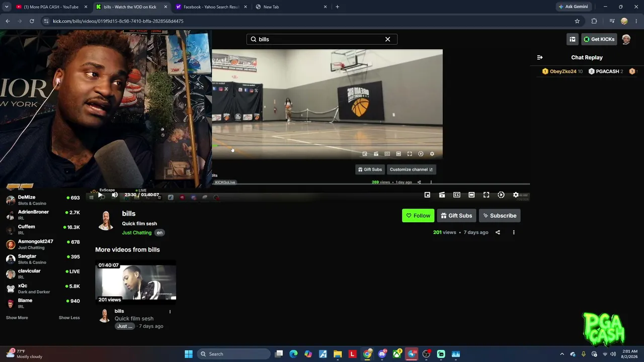Image resolution: width=644 pixels, height=362 pixels.
Task: Click in the Kick search field
Action: 321,39
